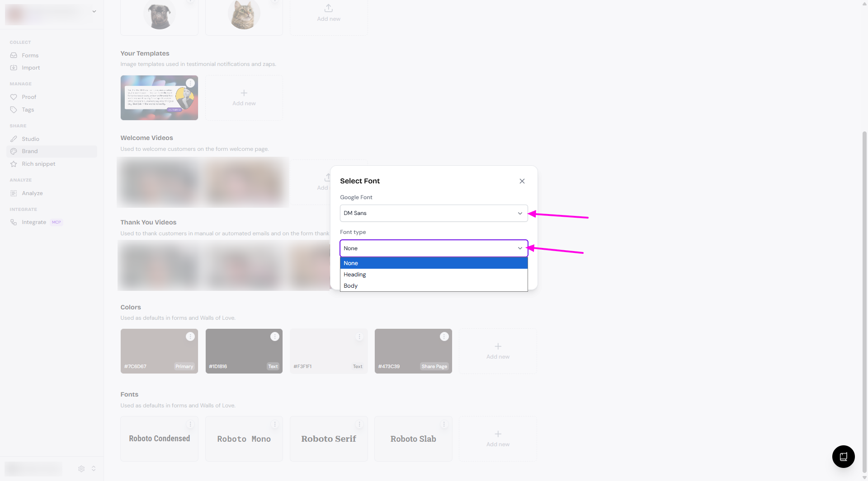Select None in the font type list
The width and height of the screenshot is (868, 481).
click(x=351, y=263)
